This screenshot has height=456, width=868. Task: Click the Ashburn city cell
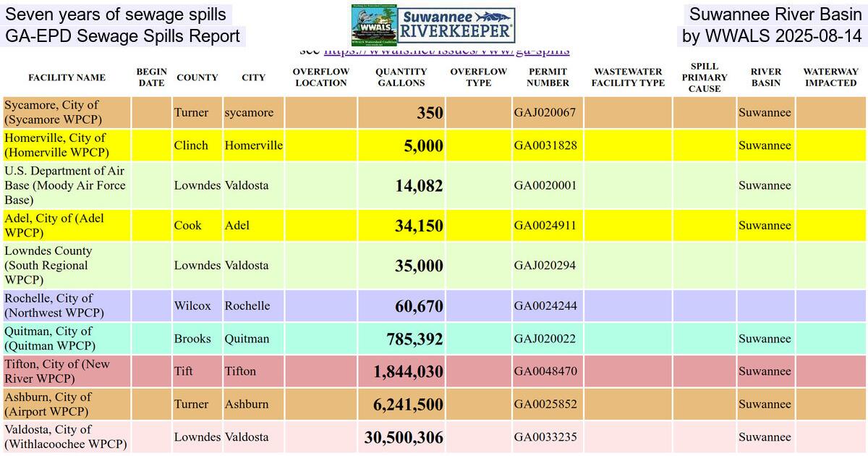(x=253, y=404)
